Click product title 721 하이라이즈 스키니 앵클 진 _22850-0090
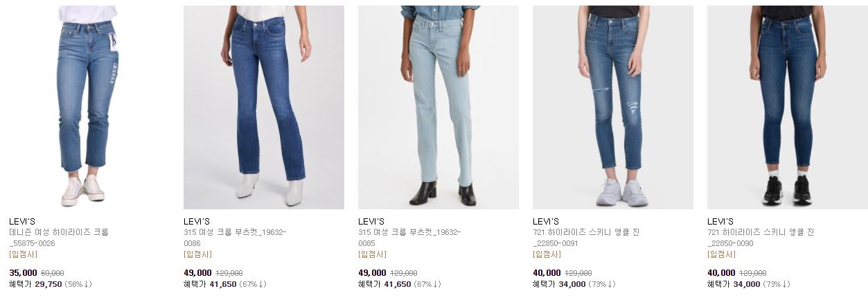The height and width of the screenshot is (298, 868). click(x=761, y=238)
